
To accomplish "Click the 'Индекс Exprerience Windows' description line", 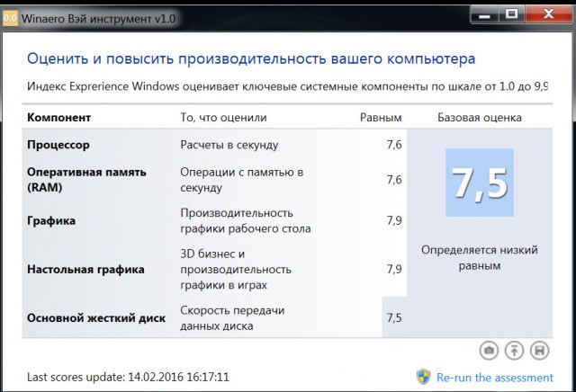I will (288, 86).
